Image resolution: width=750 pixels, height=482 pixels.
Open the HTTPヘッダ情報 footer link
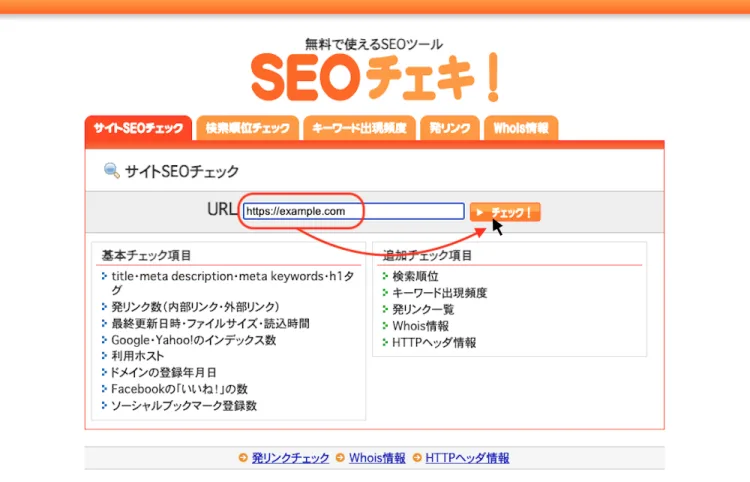click(x=467, y=458)
